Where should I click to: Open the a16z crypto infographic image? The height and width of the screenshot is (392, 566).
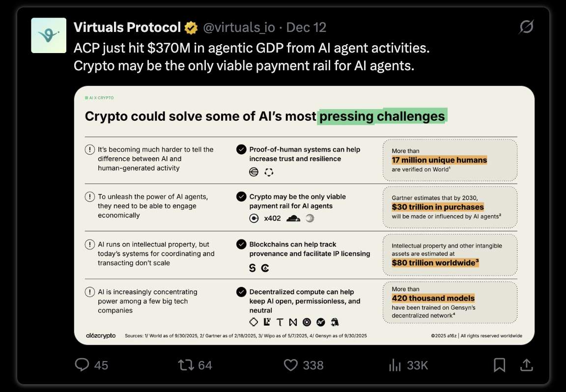pyautogui.click(x=304, y=215)
